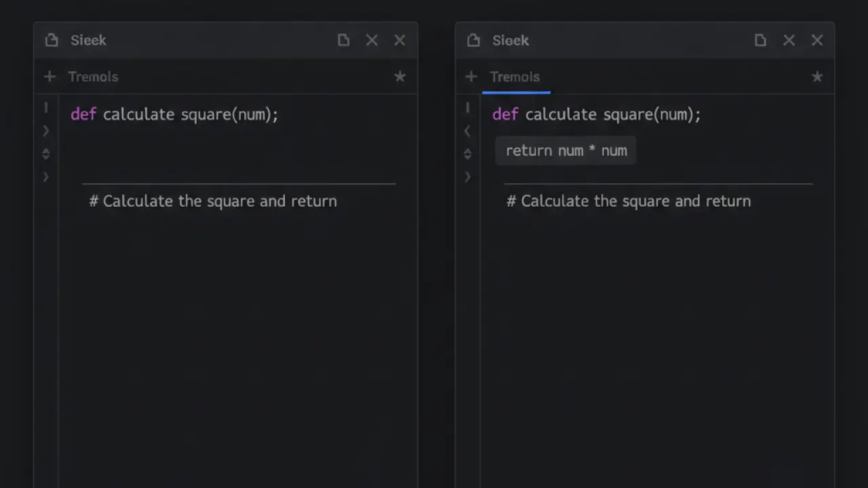Click the up-down arrows icon in the left window gutter
The height and width of the screenshot is (488, 868).
[x=46, y=154]
